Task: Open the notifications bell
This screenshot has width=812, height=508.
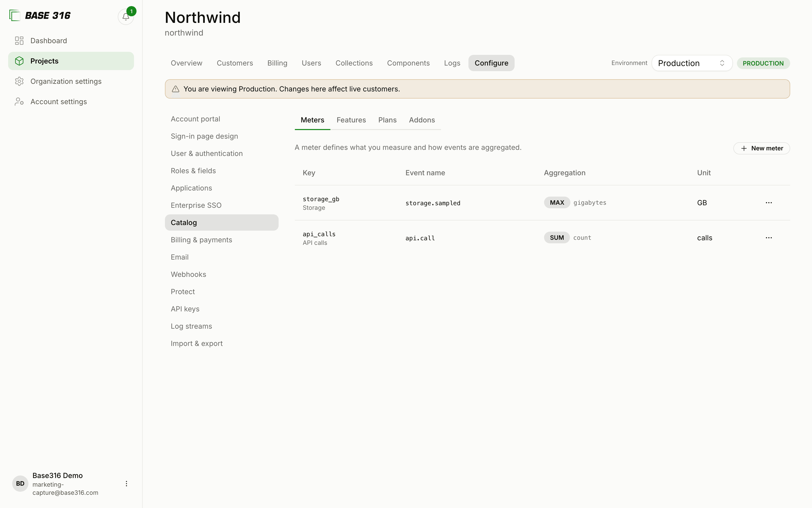Action: 126,17
